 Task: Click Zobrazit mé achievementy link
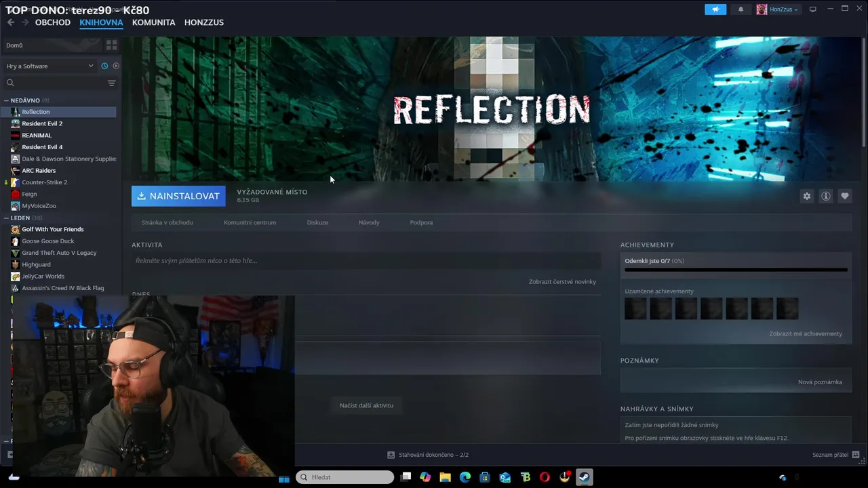(806, 333)
